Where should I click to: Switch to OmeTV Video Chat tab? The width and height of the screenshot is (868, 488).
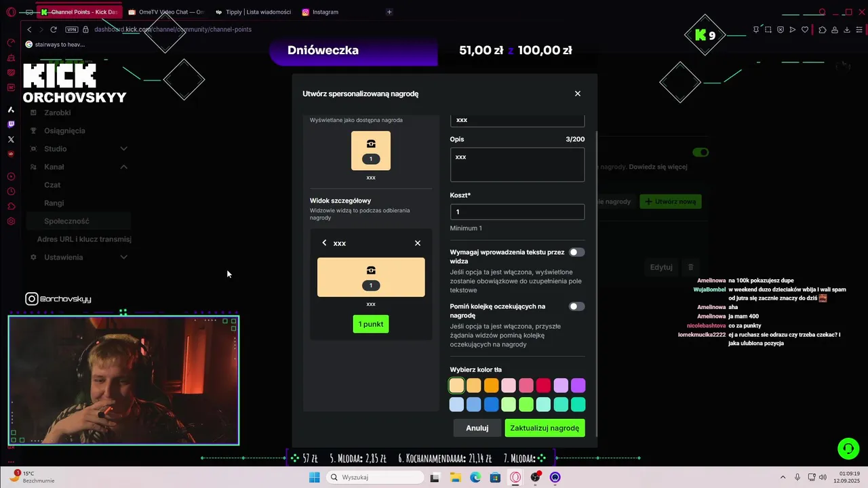pos(165,12)
